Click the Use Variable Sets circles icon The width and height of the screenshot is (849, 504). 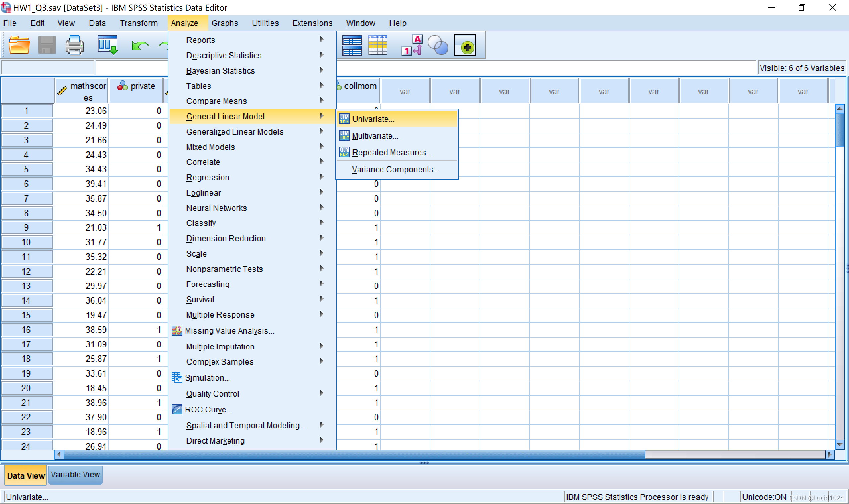(x=438, y=45)
